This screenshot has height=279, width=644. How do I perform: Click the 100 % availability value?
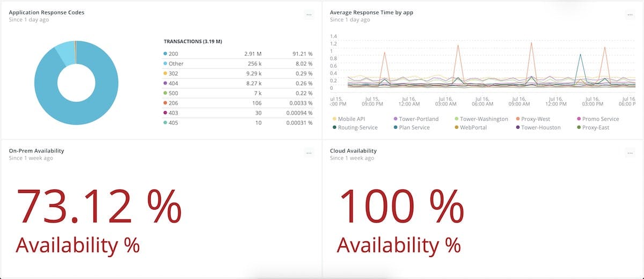[402, 206]
